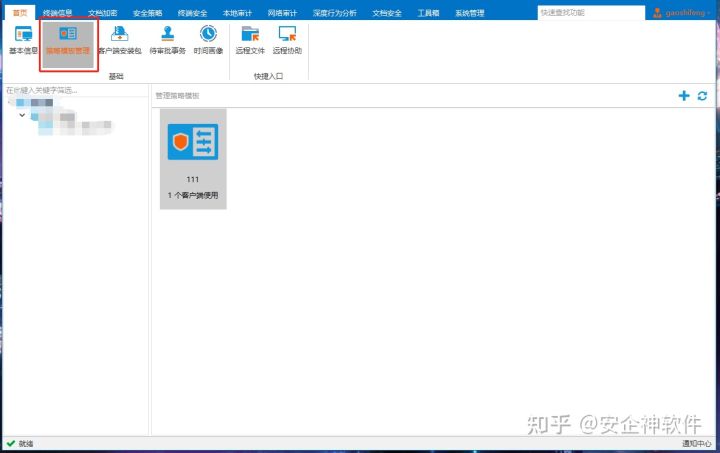This screenshot has height=453, width=720.
Task: Switch to the 本地审计 tab
Action: click(x=237, y=13)
